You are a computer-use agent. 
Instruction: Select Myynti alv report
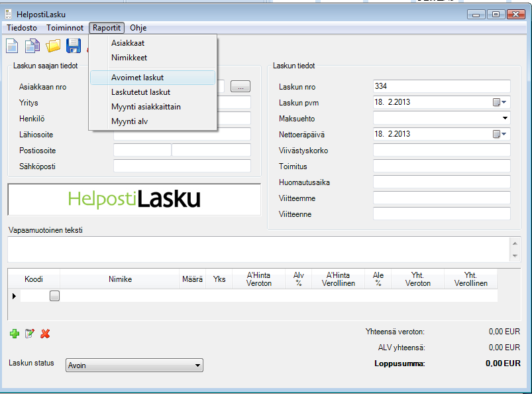pos(152,121)
